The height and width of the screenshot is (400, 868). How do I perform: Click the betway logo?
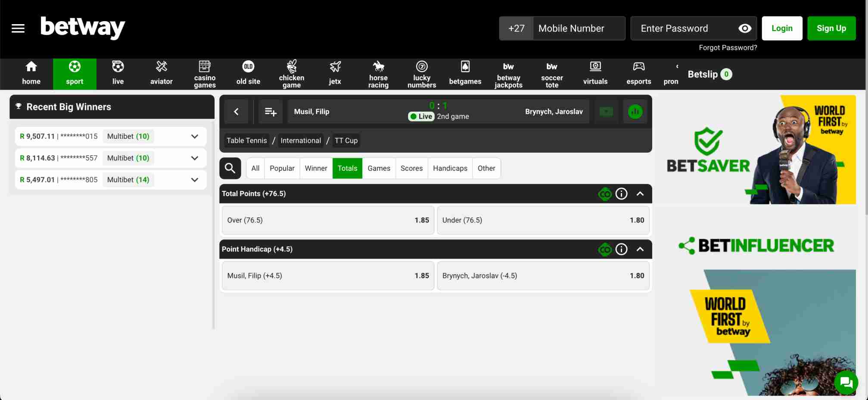(x=82, y=28)
